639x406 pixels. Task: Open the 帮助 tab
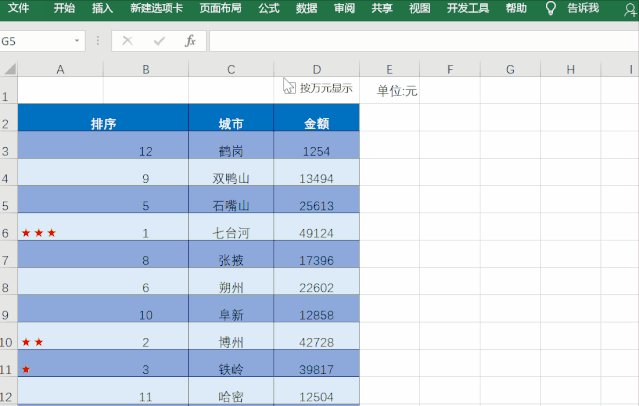pyautogui.click(x=516, y=8)
